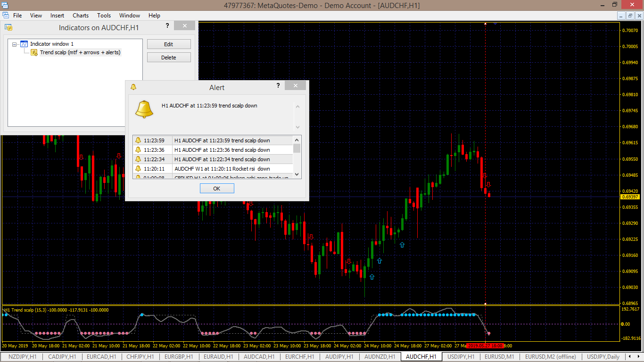Switch to the AUDCAD,H1 chart tab
The image size is (644, 362).
point(259,357)
